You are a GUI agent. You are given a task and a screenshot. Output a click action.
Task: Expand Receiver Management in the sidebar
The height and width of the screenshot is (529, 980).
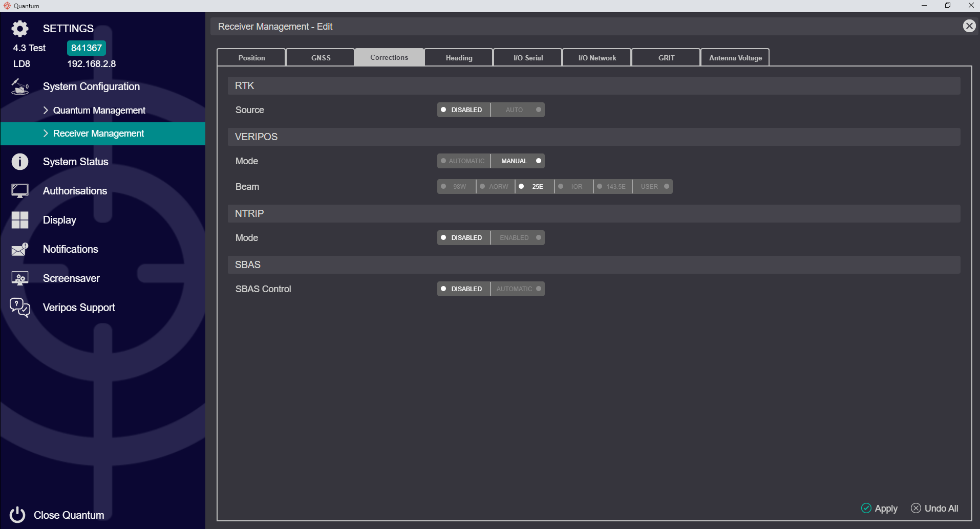point(98,133)
